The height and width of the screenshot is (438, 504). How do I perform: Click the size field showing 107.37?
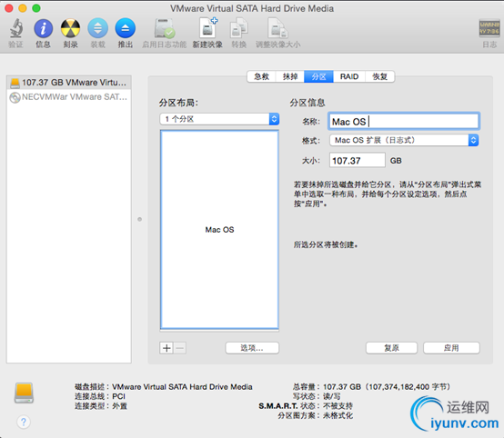pyautogui.click(x=358, y=160)
